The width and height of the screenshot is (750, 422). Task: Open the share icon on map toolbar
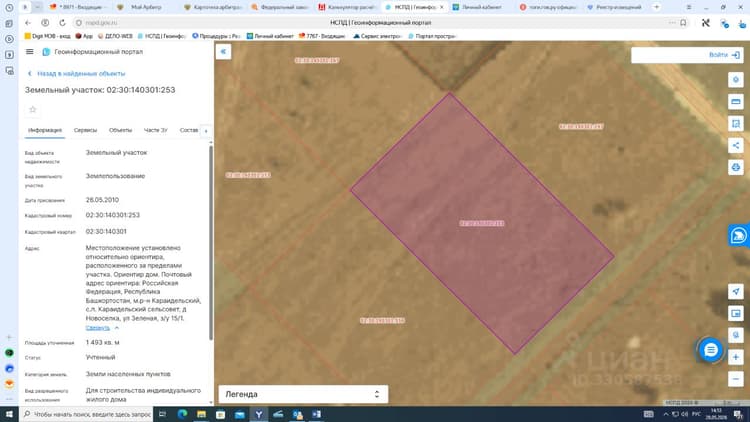pos(736,145)
